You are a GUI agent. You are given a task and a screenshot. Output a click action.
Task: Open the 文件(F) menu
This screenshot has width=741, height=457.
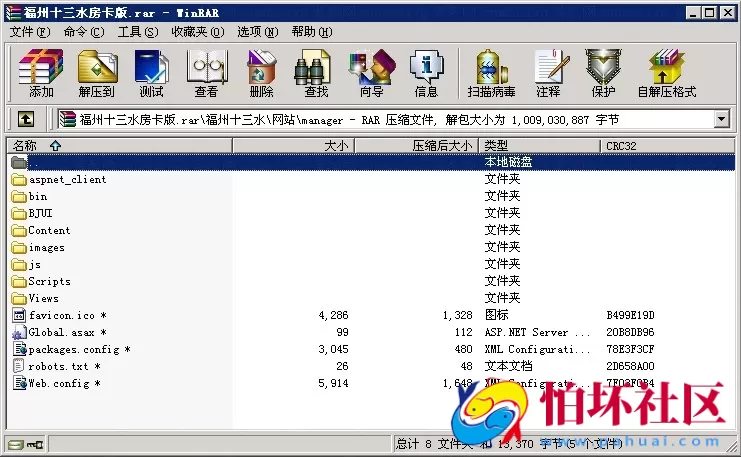click(30, 32)
